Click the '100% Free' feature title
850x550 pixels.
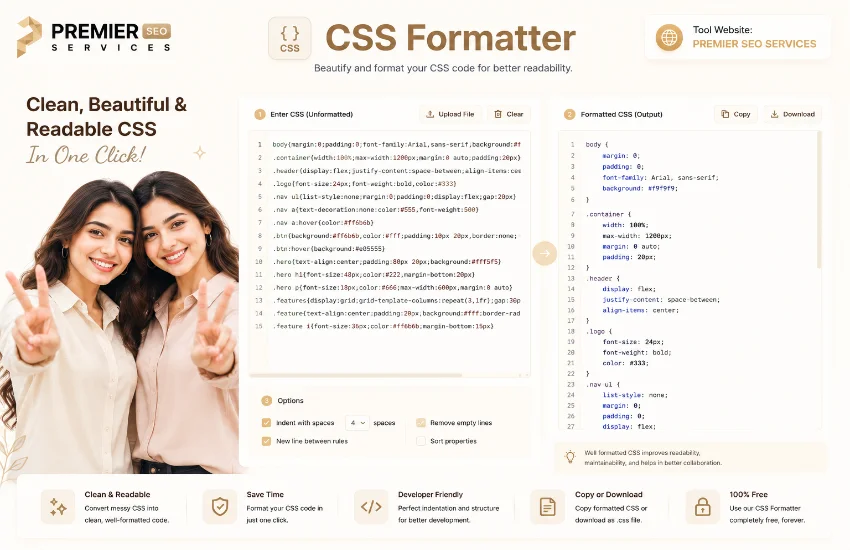coord(748,494)
